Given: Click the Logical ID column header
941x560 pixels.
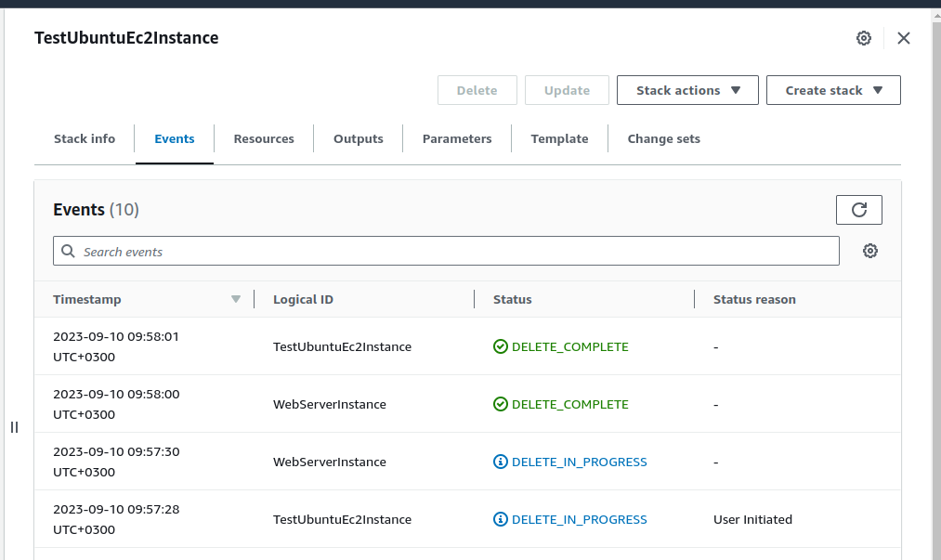Looking at the screenshot, I should coord(303,299).
